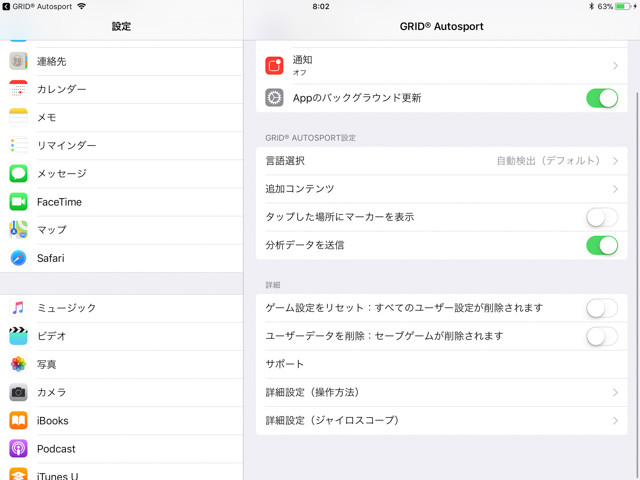Select カメラ text in sidebar
The height and width of the screenshot is (480, 640).
coord(51,392)
